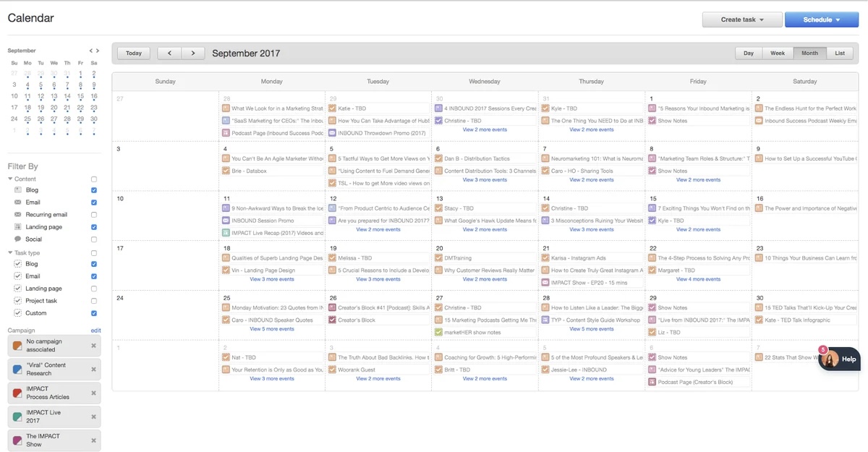The height and width of the screenshot is (452, 868).
Task: Click the task icon next to Karisa - Instagram Ads
Action: pyautogui.click(x=546, y=257)
